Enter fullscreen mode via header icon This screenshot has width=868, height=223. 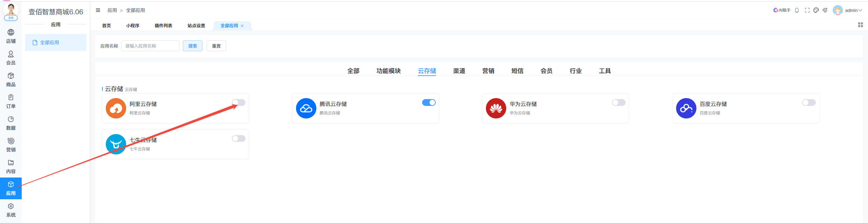[807, 10]
